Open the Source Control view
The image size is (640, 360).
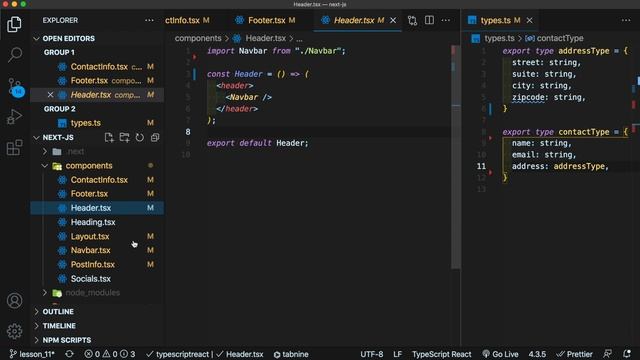(15, 87)
